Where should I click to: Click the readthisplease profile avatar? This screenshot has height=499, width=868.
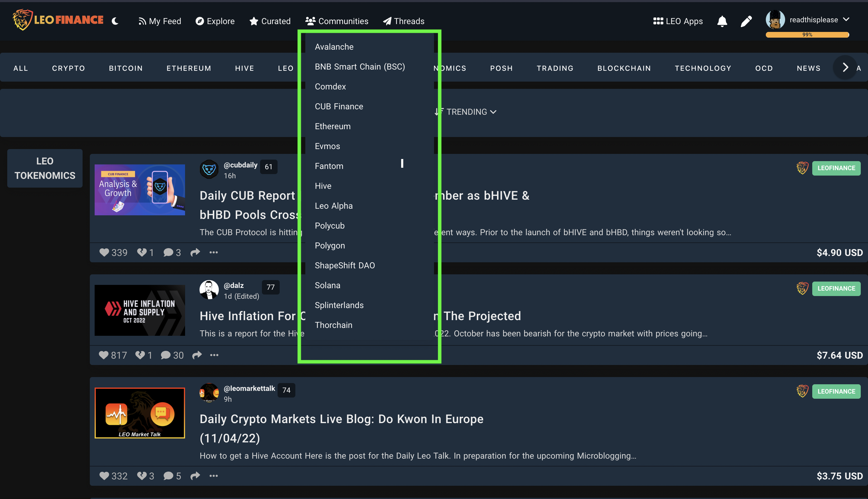pos(775,20)
